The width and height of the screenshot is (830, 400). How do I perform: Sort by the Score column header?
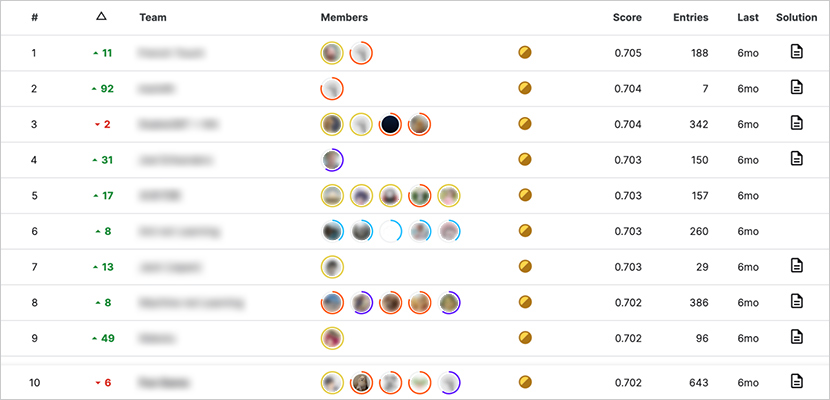(x=627, y=17)
